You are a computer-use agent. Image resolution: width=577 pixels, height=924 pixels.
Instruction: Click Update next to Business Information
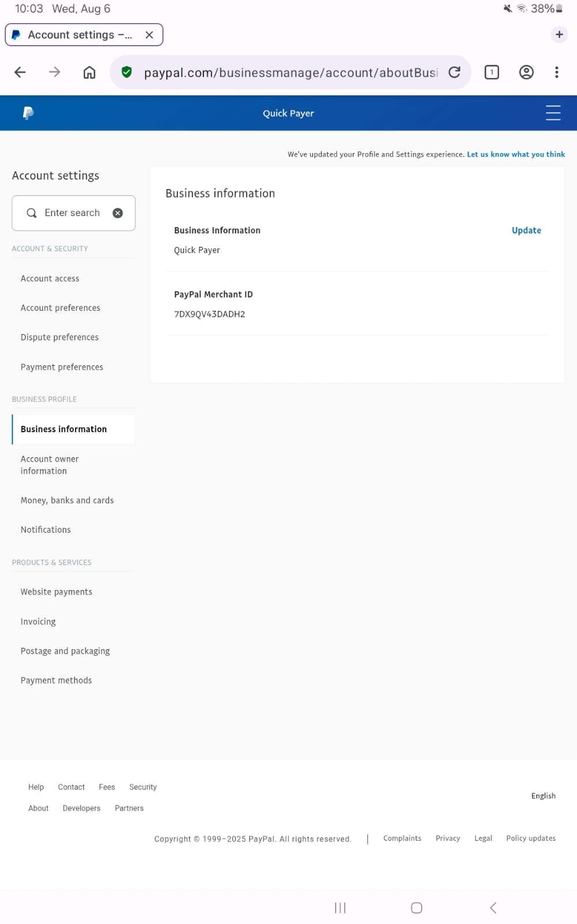click(x=526, y=230)
